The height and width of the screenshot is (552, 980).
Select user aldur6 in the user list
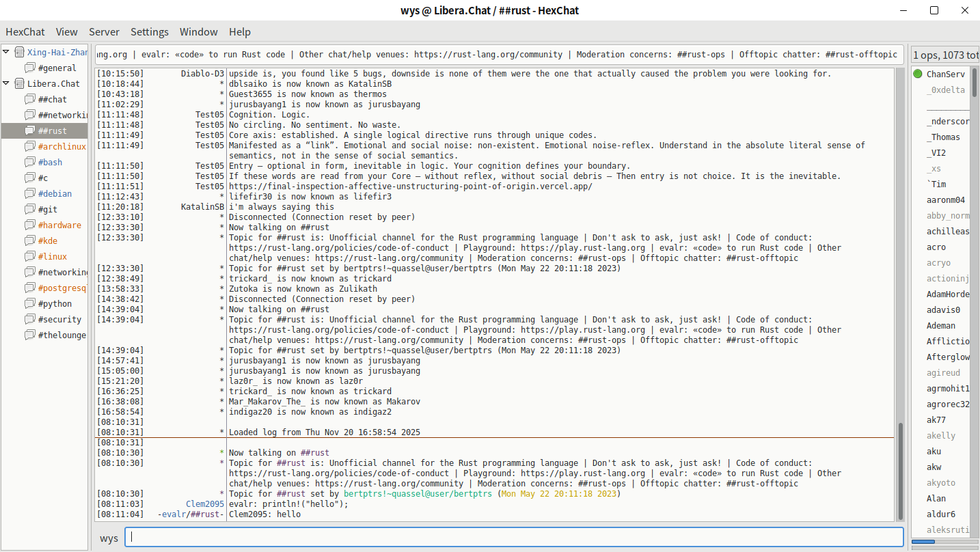pos(941,514)
